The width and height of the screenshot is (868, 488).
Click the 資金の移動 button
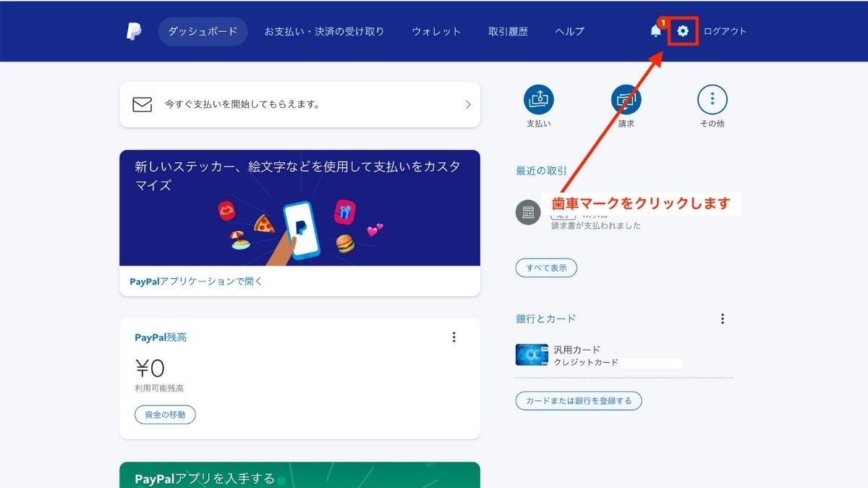click(x=165, y=415)
